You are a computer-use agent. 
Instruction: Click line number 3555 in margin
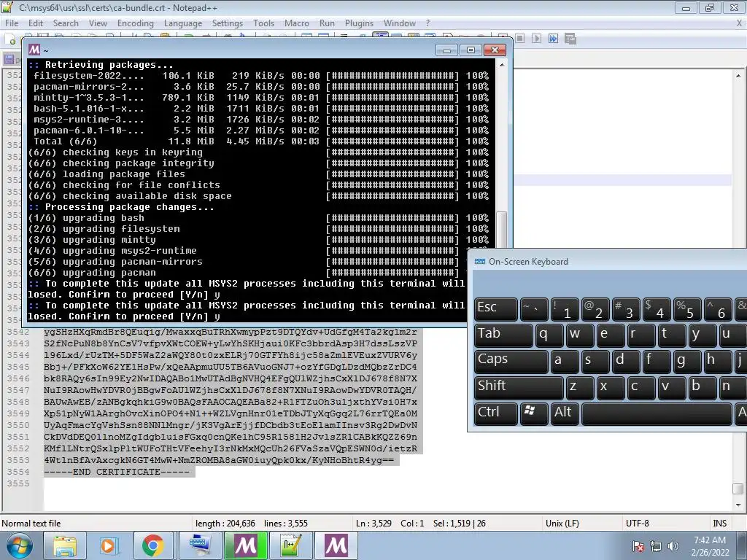(18, 484)
